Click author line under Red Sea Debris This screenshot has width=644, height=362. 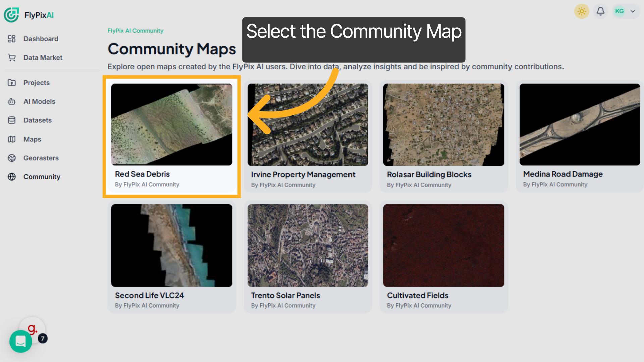pos(147,184)
